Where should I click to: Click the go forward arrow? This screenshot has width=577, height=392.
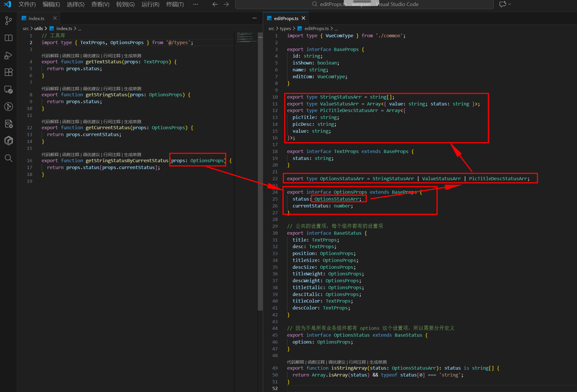point(226,4)
